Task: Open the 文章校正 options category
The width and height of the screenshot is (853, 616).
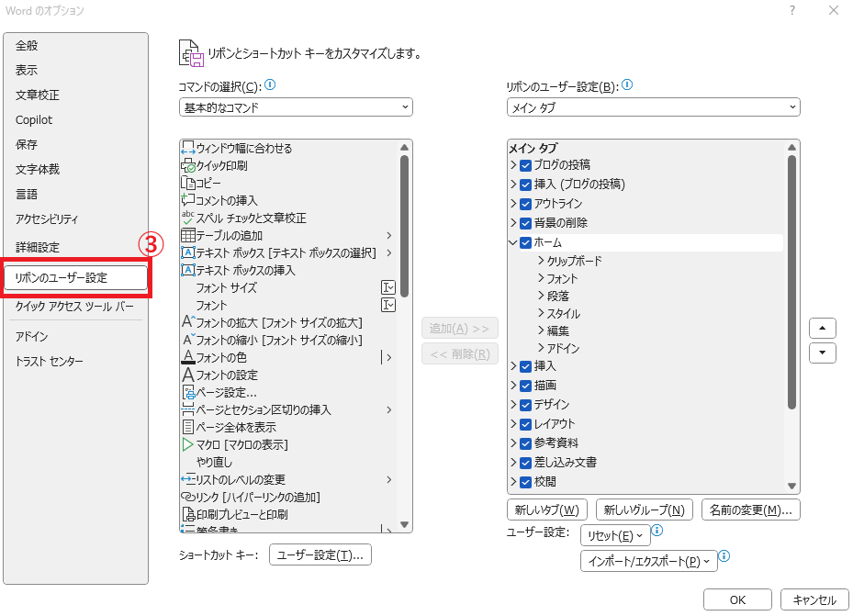Action: pyautogui.click(x=75, y=95)
